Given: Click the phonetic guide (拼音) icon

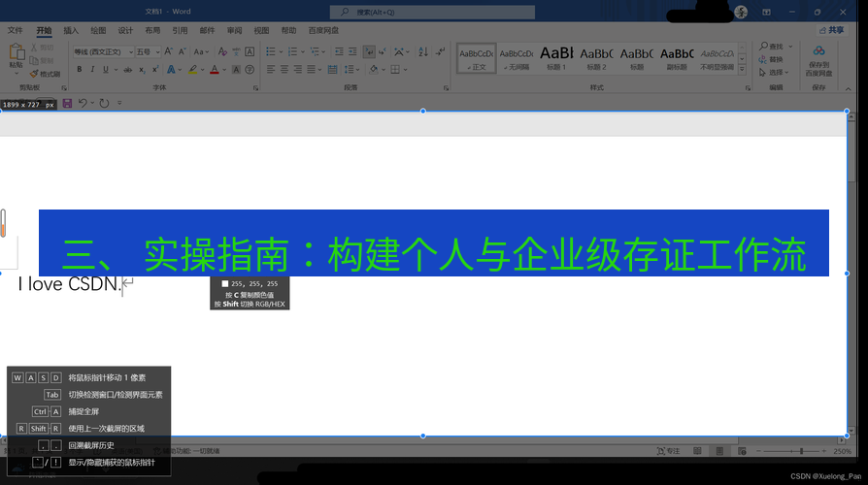Looking at the screenshot, I should (236, 51).
